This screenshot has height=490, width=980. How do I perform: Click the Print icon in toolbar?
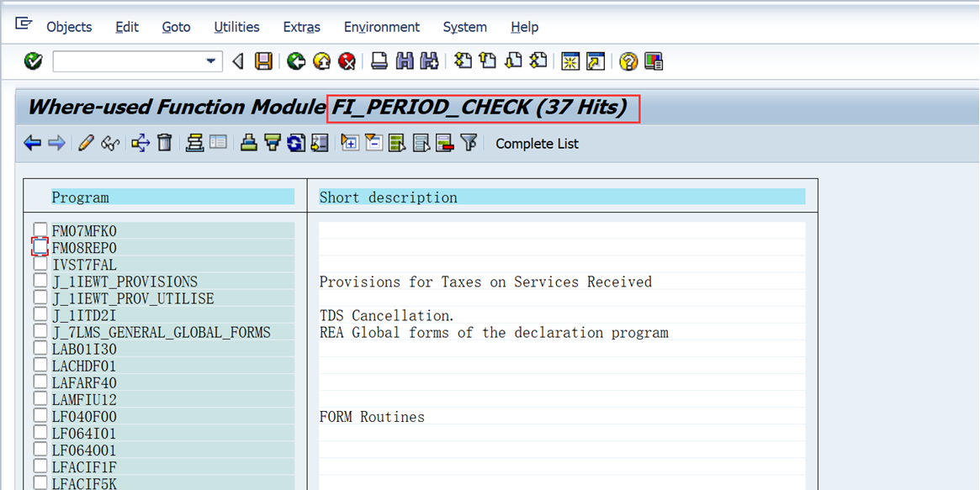(x=379, y=61)
